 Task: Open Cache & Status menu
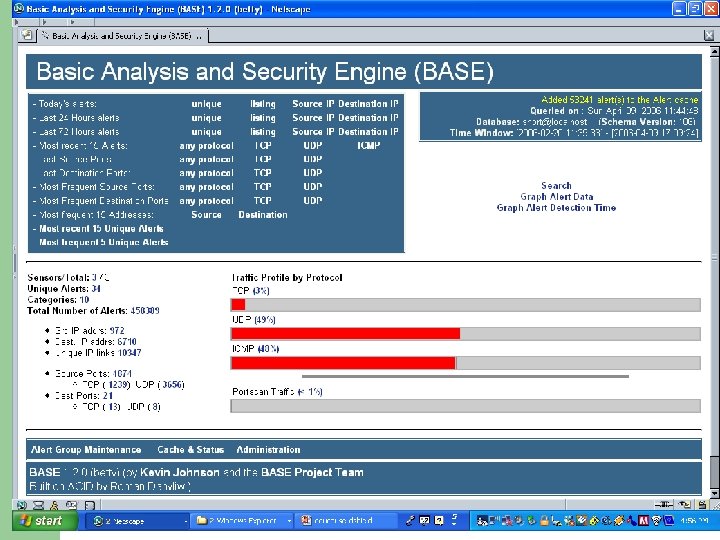pos(190,450)
